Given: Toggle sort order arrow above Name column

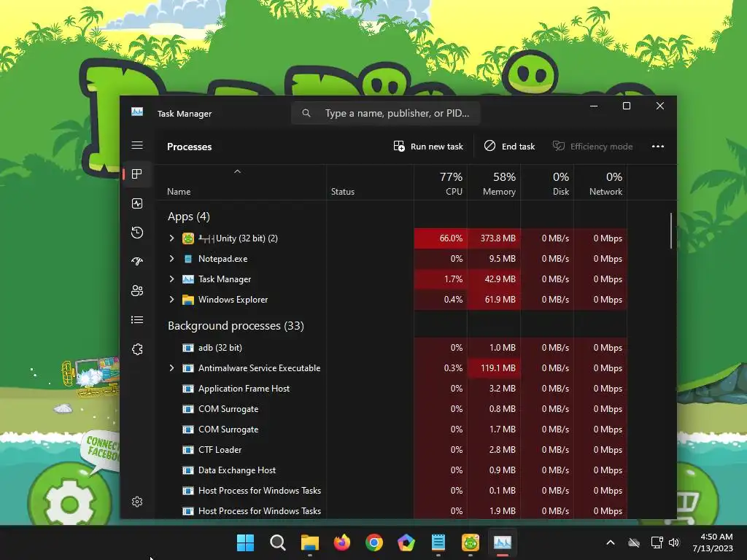Looking at the screenshot, I should (237, 171).
